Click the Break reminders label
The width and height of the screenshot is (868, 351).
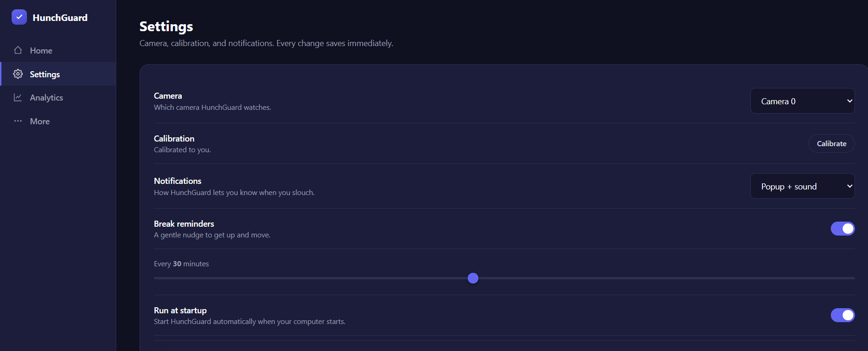click(184, 224)
